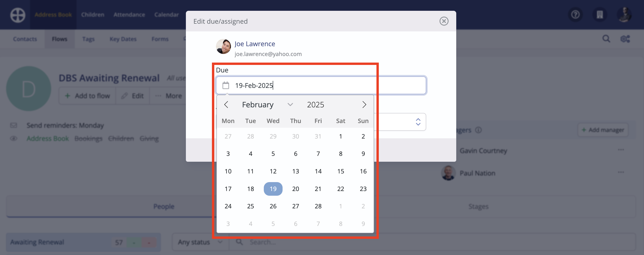Select the Awaiting Renewal stage
The image size is (644, 255).
coord(83,242)
